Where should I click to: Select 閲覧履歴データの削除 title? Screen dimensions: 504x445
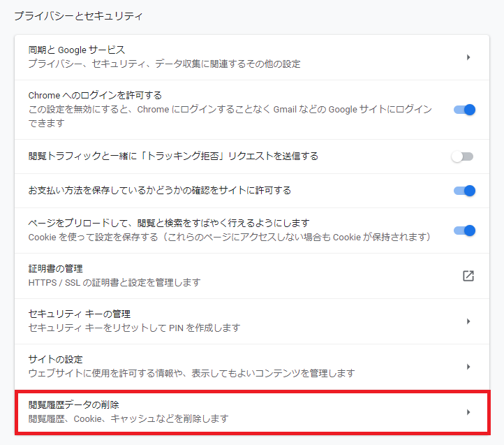73,404
